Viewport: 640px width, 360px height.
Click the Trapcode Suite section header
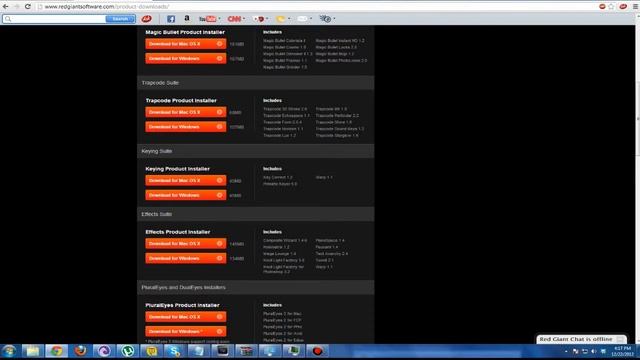(x=256, y=83)
